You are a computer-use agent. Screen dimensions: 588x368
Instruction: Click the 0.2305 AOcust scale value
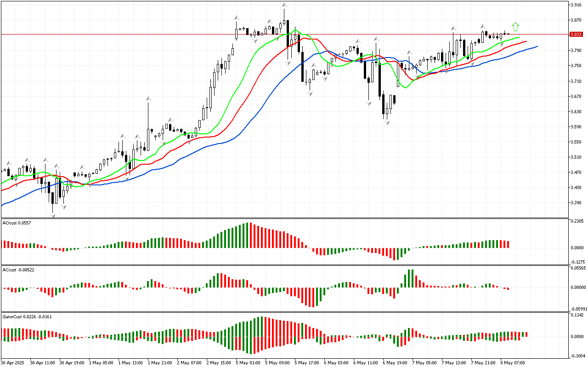point(577,221)
